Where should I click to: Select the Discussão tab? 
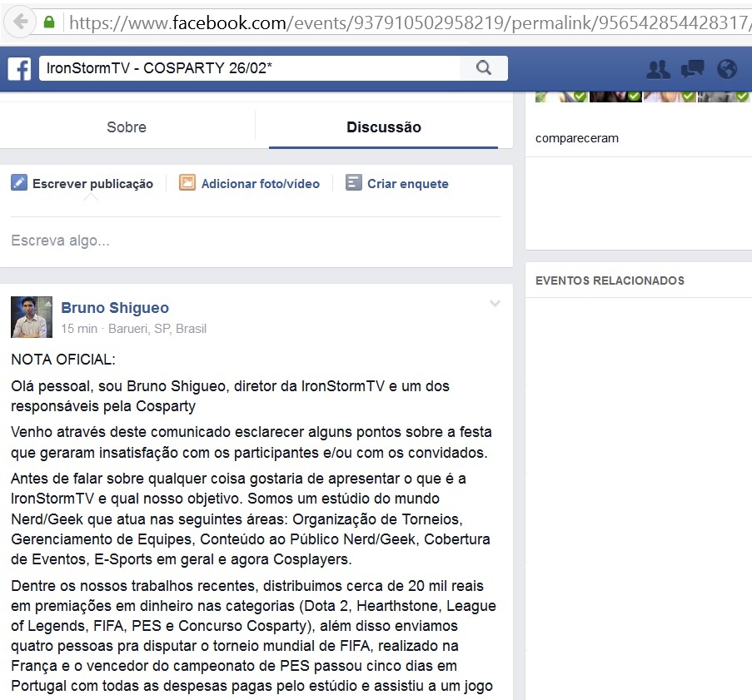(x=384, y=127)
